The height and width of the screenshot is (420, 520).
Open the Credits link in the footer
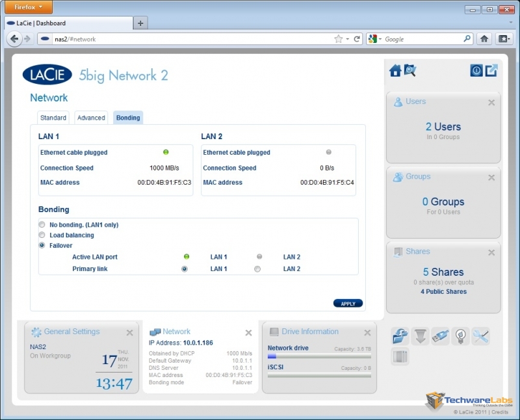pyautogui.click(x=500, y=412)
